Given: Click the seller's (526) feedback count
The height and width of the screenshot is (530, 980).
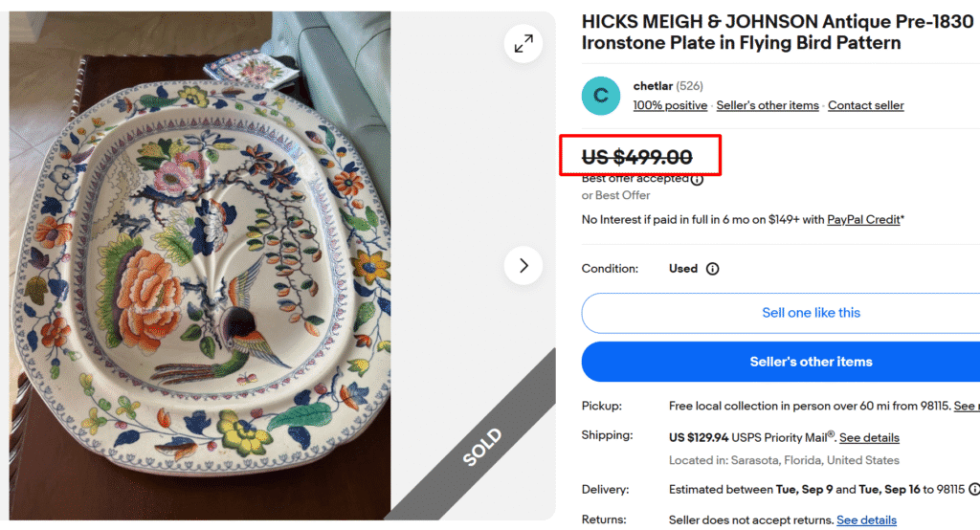Looking at the screenshot, I should 689,86.
